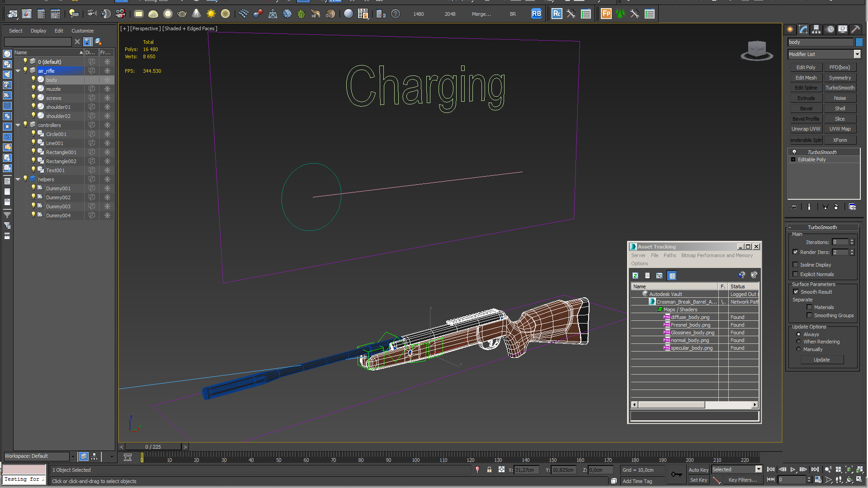Enable Separate by Materials checkbox
The height and width of the screenshot is (488, 868).
[810, 307]
